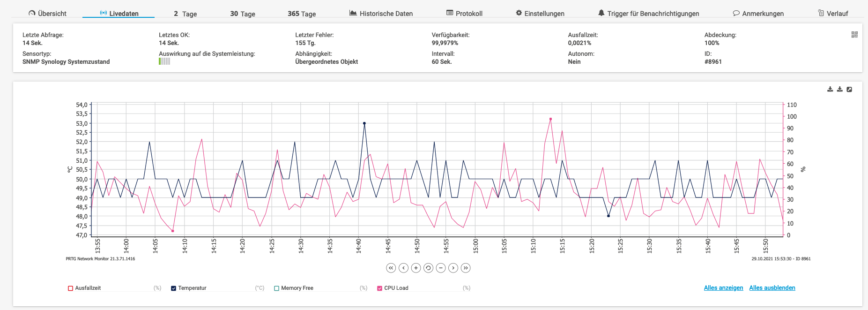Uncheck the CPU Load channel
This screenshot has width=868, height=310.
(380, 288)
